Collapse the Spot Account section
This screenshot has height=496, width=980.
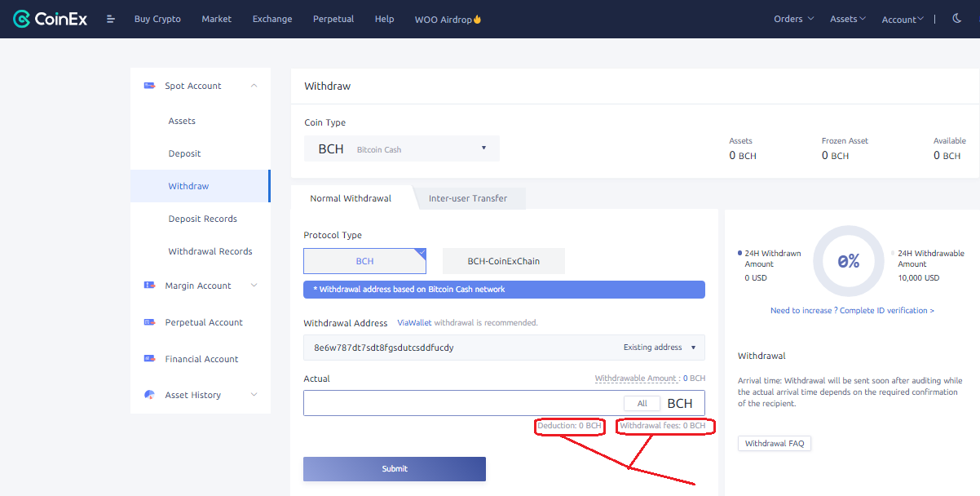point(254,86)
